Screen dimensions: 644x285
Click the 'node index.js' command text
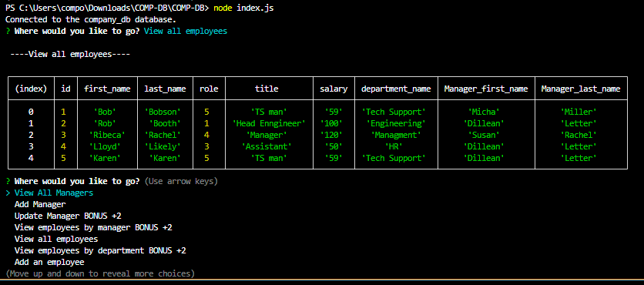coord(243,8)
